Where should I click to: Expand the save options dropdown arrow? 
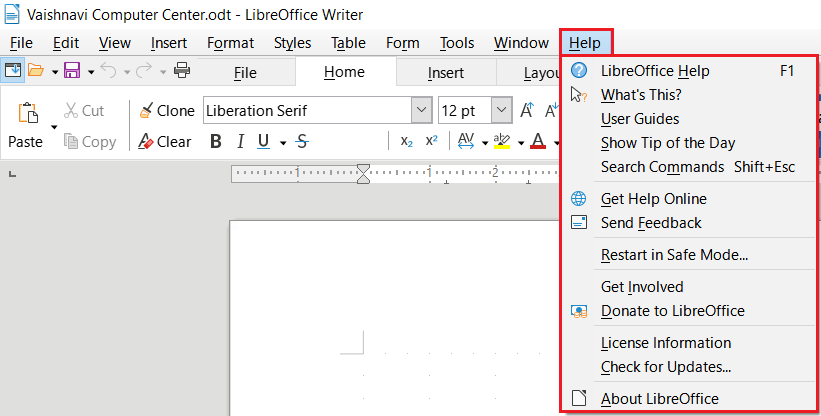91,72
